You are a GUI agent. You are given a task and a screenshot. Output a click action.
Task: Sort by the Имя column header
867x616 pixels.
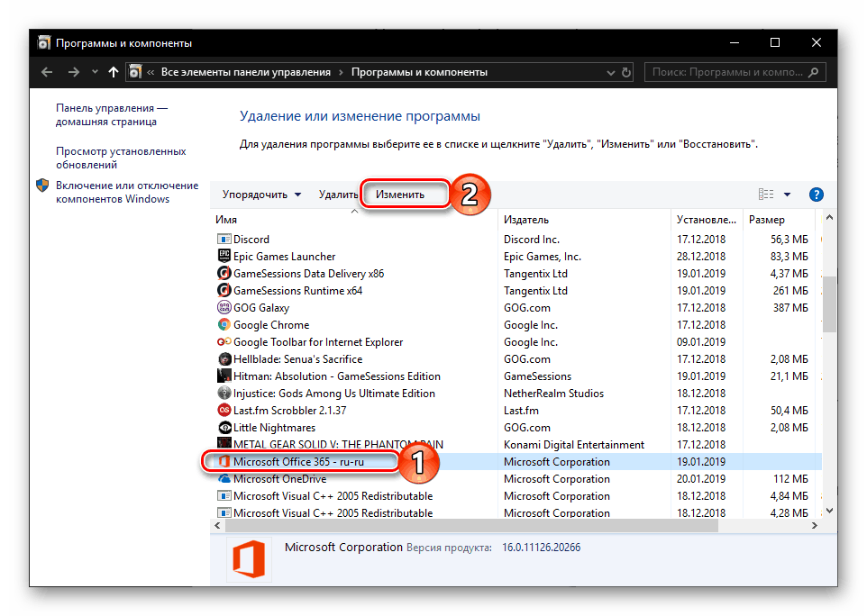[x=354, y=220]
